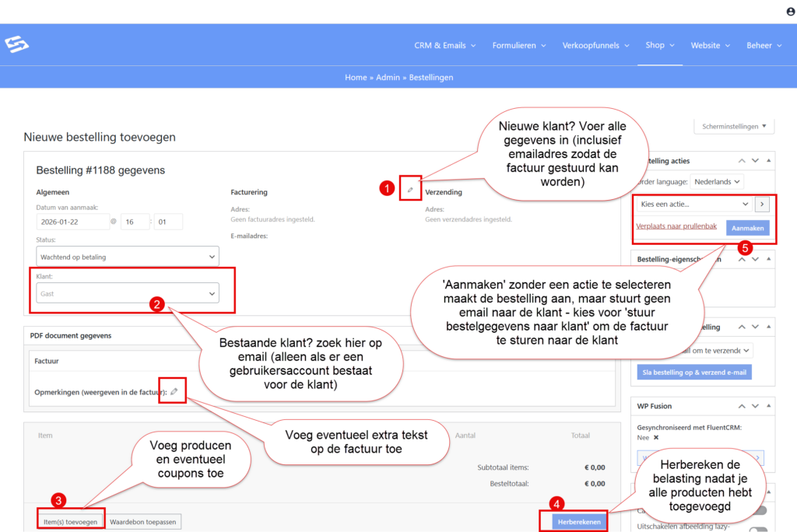Move the Bestelling-eigenschappen panel down
Screen dimensions: 797x532
(754, 259)
